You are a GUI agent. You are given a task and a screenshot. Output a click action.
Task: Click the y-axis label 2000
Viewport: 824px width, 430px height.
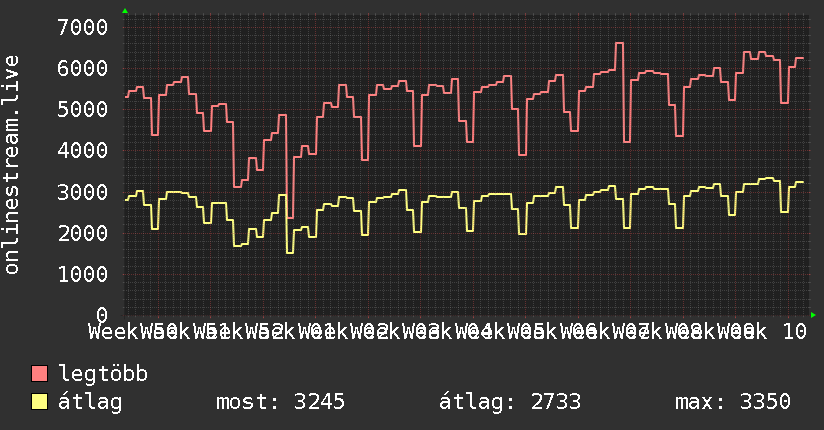pos(83,233)
